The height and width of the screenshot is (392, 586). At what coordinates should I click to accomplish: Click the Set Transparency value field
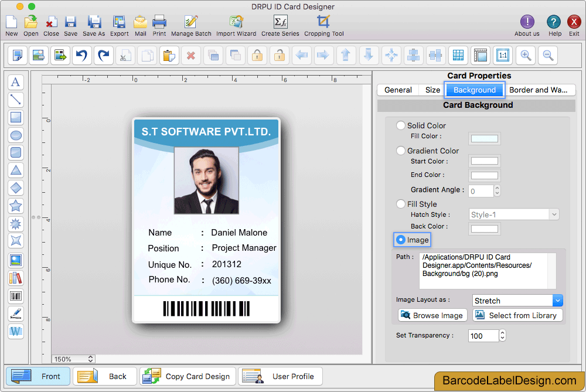point(483,336)
